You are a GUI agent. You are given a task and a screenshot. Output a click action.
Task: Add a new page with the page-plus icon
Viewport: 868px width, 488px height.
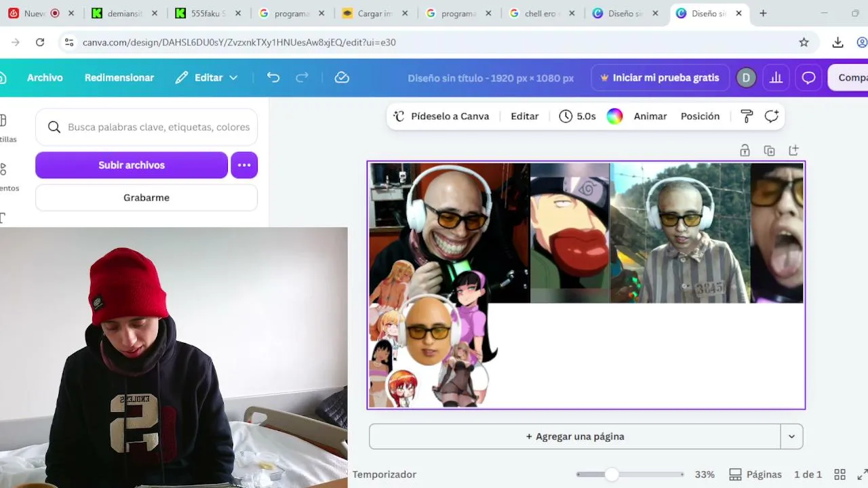pos(793,150)
